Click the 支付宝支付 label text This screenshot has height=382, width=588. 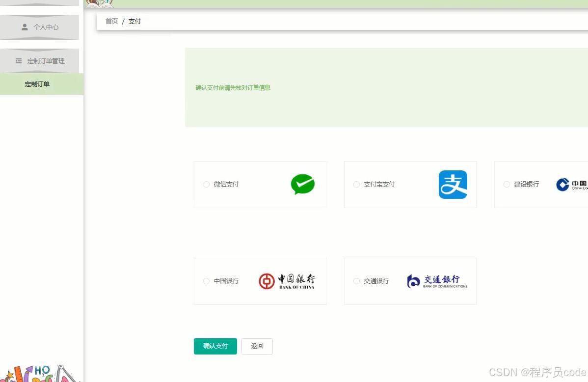379,184
